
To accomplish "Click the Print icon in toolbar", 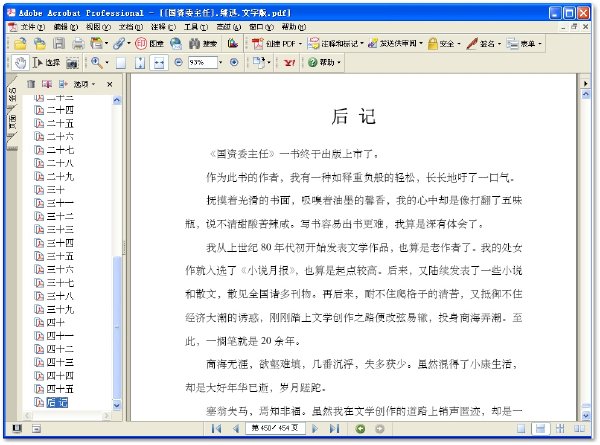I will 78,44.
